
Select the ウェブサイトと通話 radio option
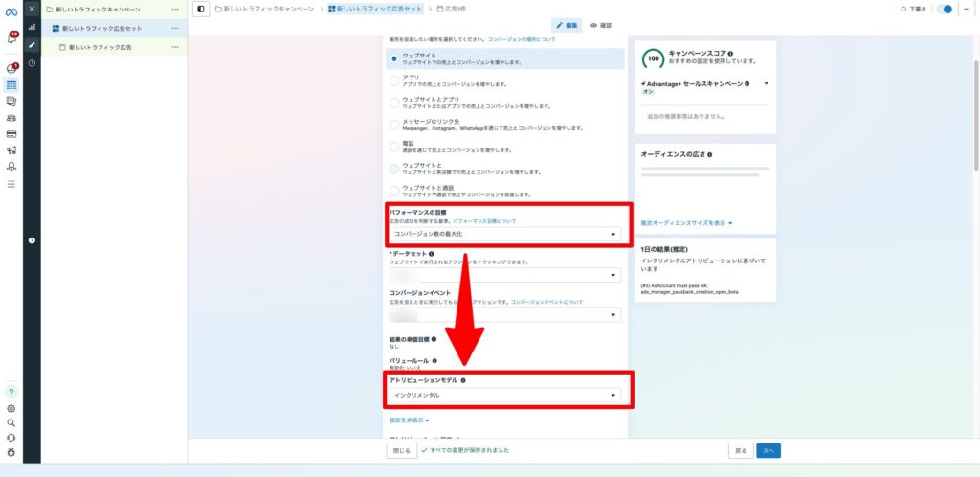coord(393,191)
